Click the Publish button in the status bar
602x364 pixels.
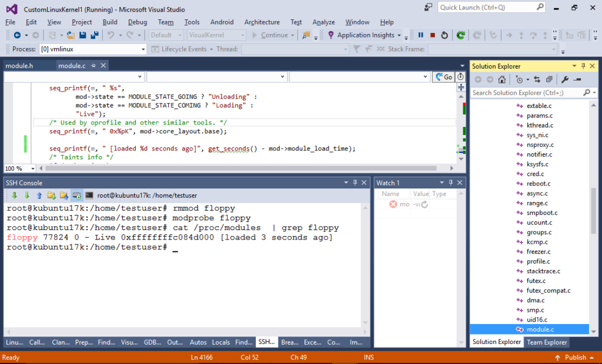point(575,357)
